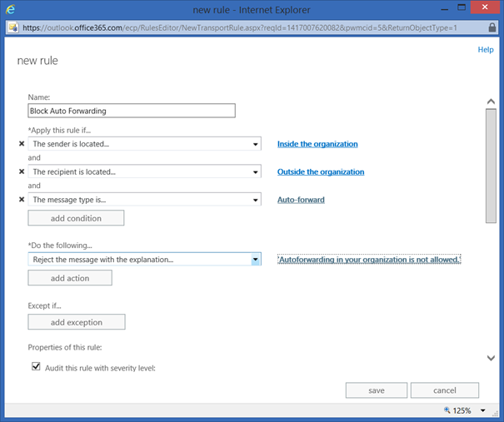Click the rule Name text field
Screen dimensions: 504x422
132,111
